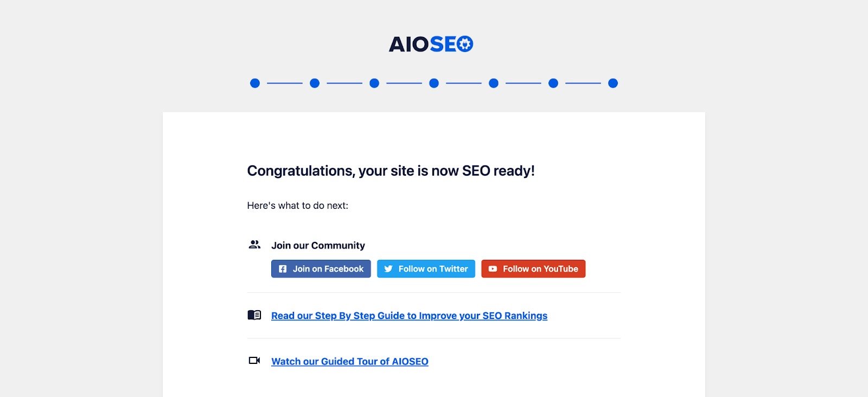Go to the sixth wizard step dot

point(553,83)
